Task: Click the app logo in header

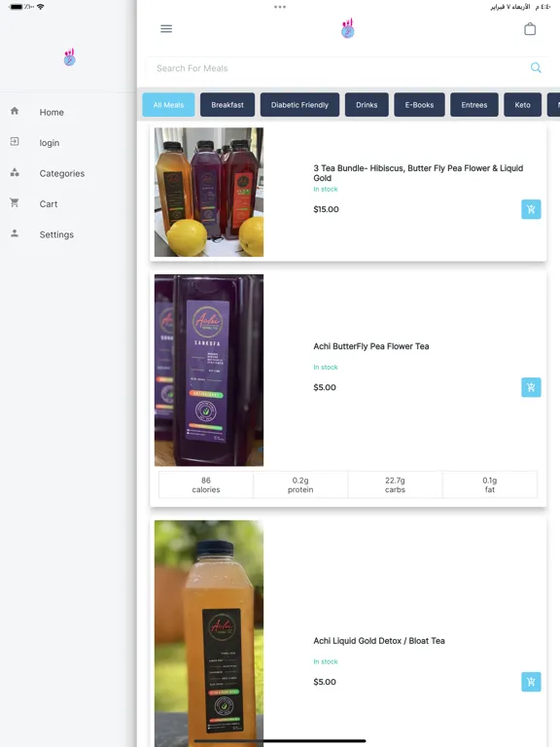Action: click(x=348, y=28)
